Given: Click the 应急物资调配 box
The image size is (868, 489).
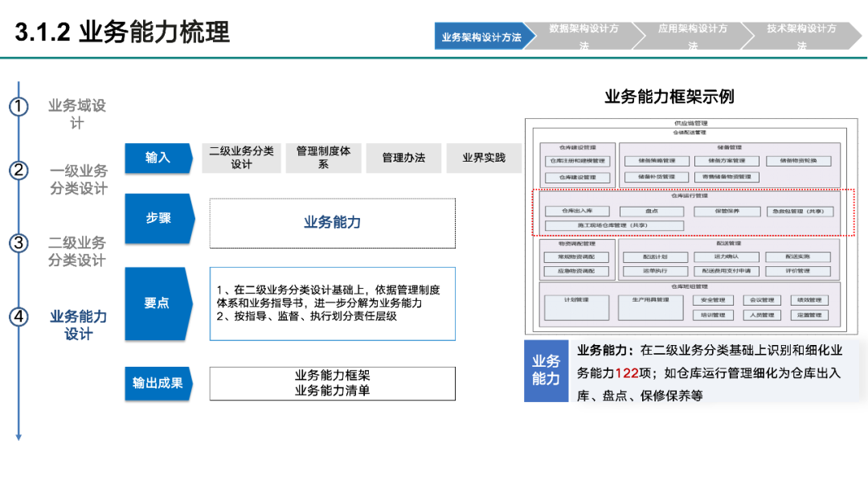Looking at the screenshot, I should pyautogui.click(x=576, y=271).
